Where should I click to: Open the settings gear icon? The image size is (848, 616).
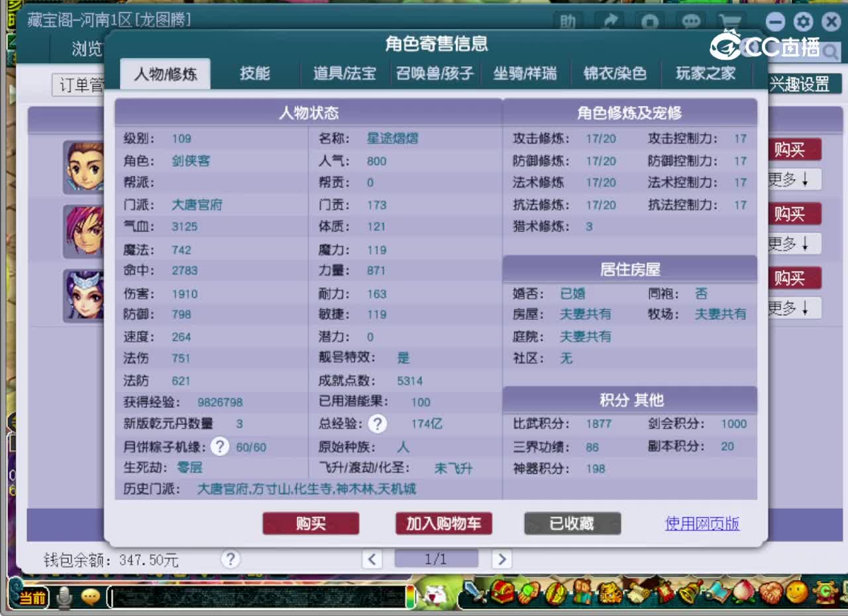pyautogui.click(x=802, y=22)
